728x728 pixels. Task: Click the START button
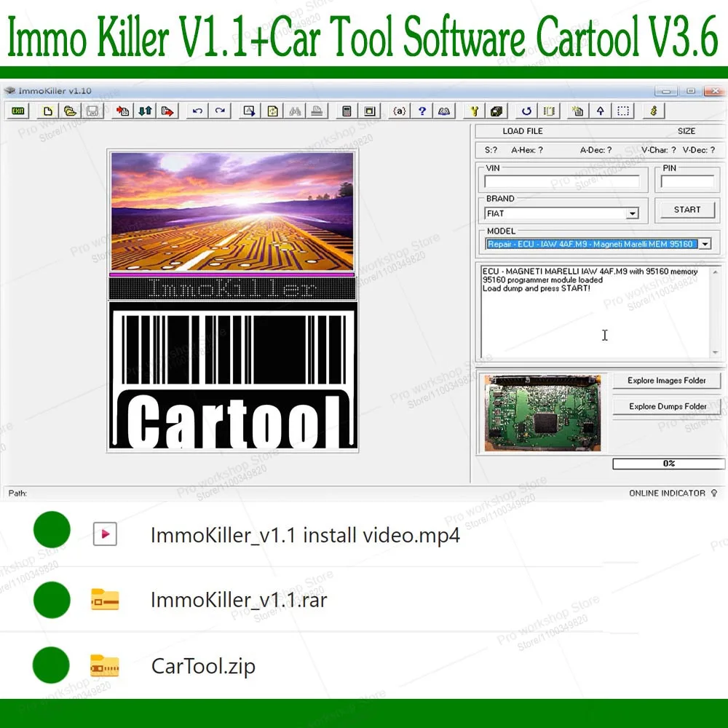pos(687,210)
